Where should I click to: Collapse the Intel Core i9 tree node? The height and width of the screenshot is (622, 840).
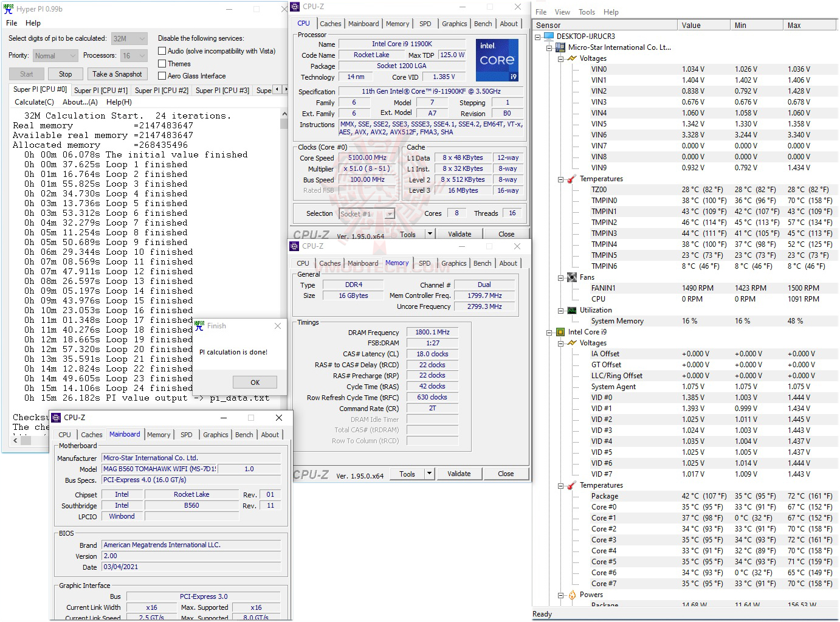tap(549, 332)
